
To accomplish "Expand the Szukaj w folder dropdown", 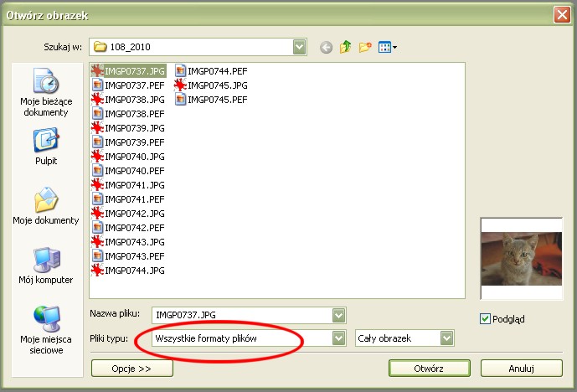I will coord(300,48).
